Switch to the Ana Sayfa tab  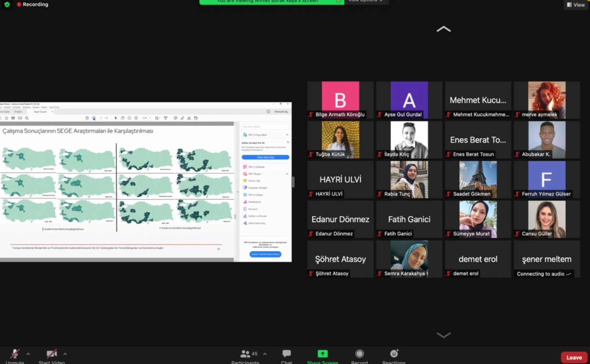tap(5, 112)
